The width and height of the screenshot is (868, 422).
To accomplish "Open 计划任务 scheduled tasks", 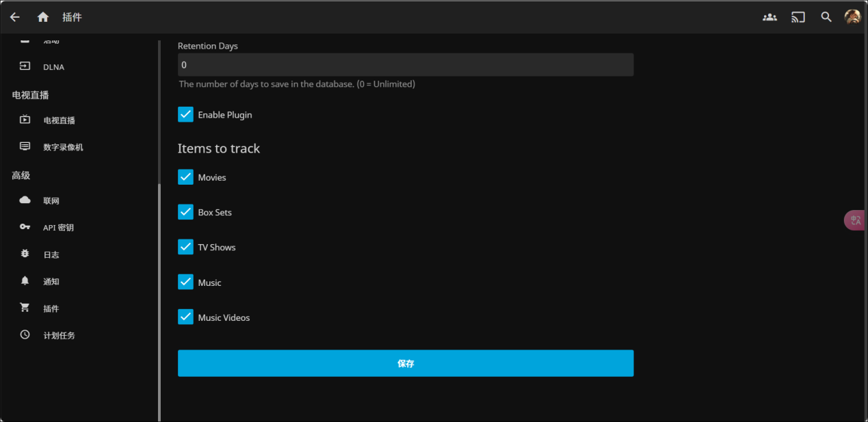I will pyautogui.click(x=59, y=336).
